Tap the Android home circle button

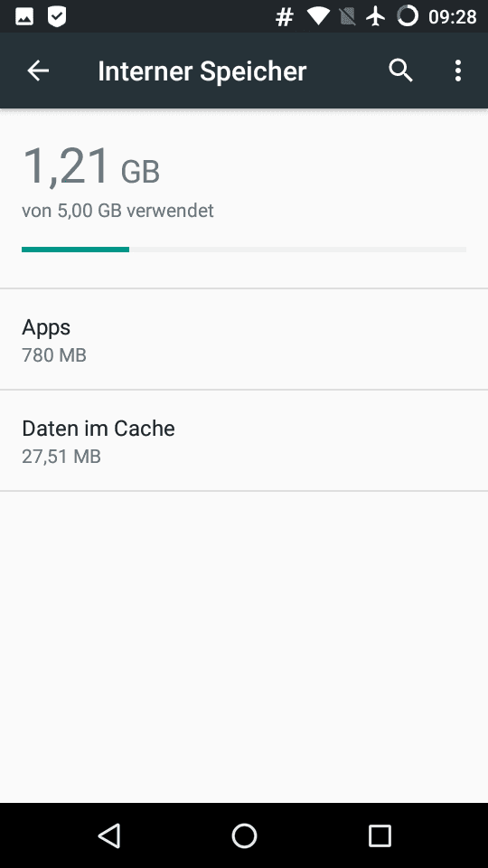pyautogui.click(x=244, y=835)
